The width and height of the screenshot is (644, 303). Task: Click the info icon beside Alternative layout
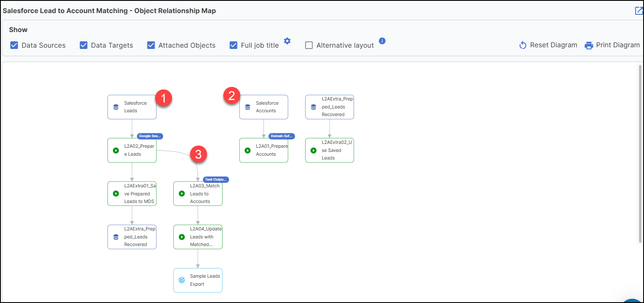[382, 41]
